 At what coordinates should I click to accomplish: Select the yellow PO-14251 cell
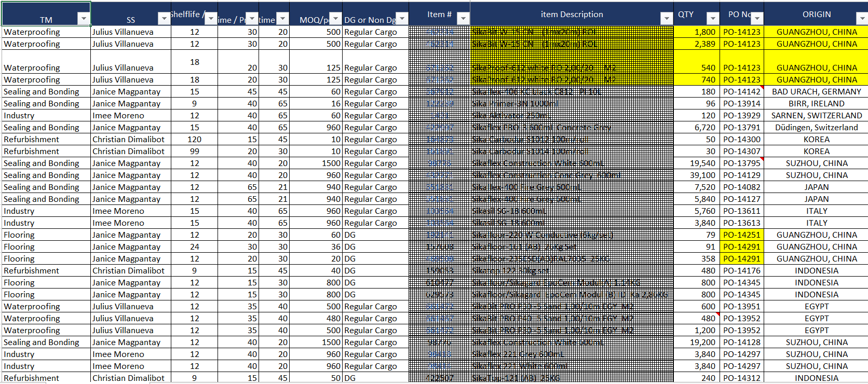742,235
